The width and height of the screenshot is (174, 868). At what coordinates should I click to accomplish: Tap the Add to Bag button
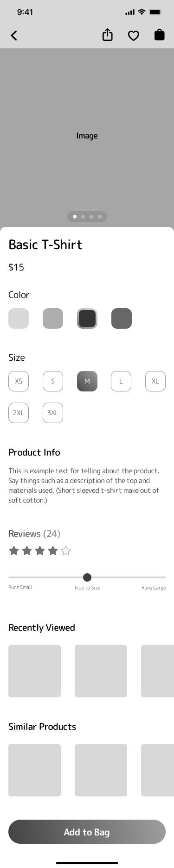click(87, 832)
